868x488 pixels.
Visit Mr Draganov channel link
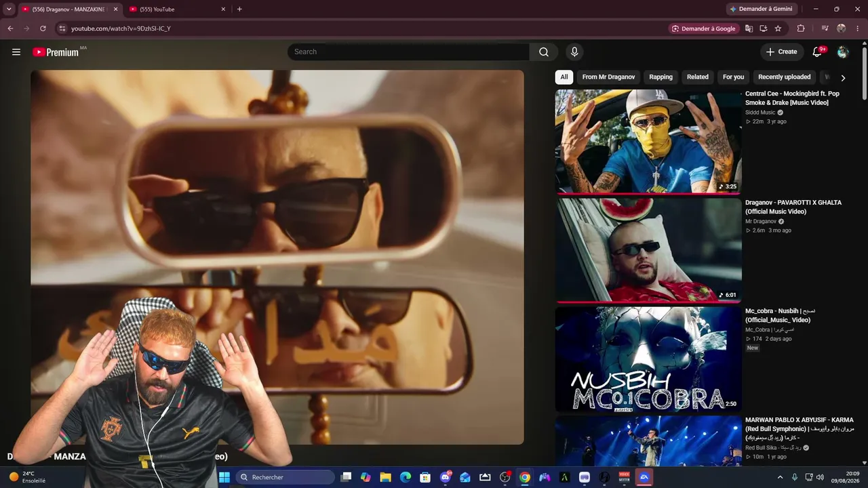click(761, 222)
